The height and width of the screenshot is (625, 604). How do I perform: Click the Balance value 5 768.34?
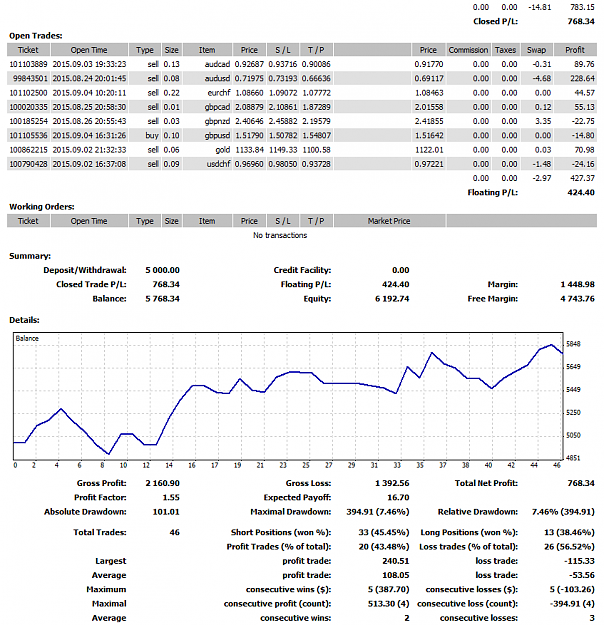pyautogui.click(x=162, y=299)
